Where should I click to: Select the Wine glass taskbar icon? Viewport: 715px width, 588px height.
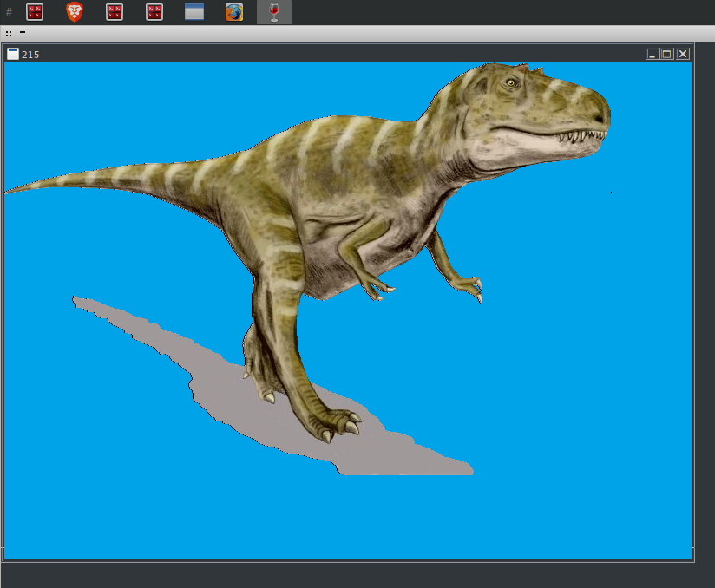pyautogui.click(x=274, y=12)
